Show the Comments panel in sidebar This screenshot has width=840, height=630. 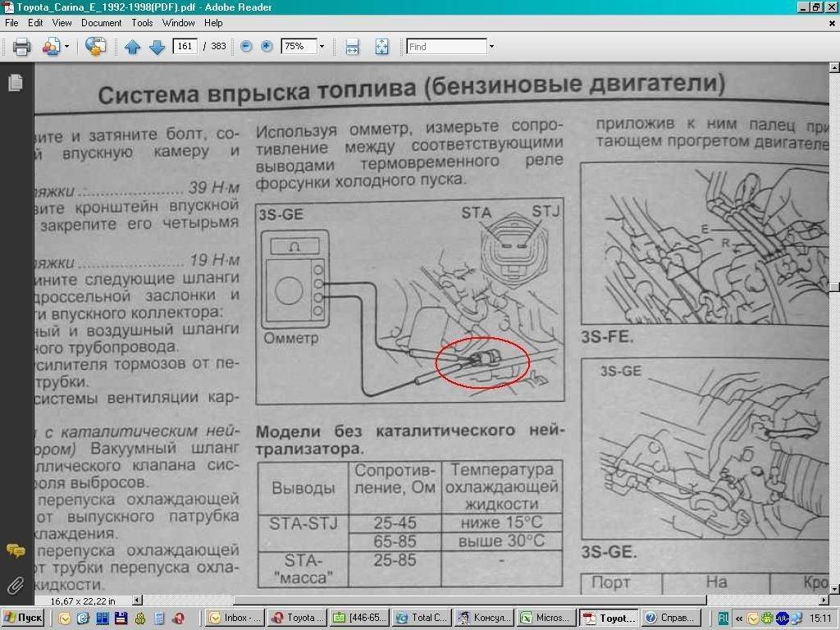click(x=15, y=550)
